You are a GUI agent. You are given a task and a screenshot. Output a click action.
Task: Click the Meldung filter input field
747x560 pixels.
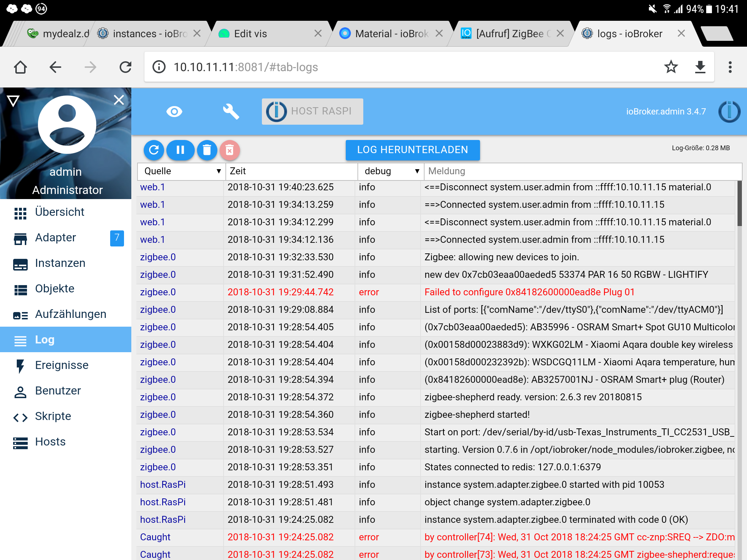pyautogui.click(x=582, y=171)
